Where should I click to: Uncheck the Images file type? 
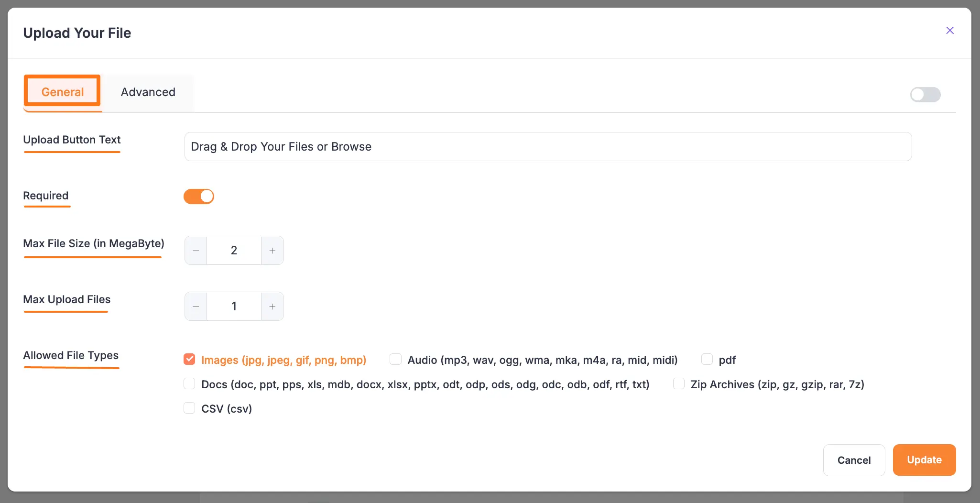(189, 359)
